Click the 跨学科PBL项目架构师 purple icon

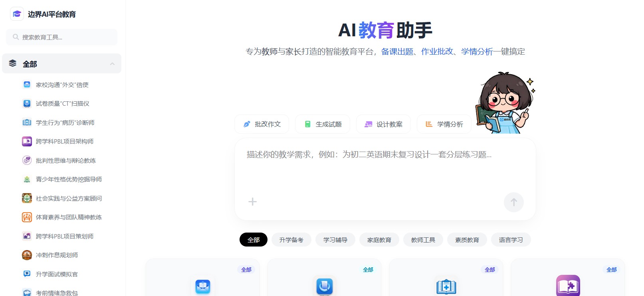click(27, 141)
